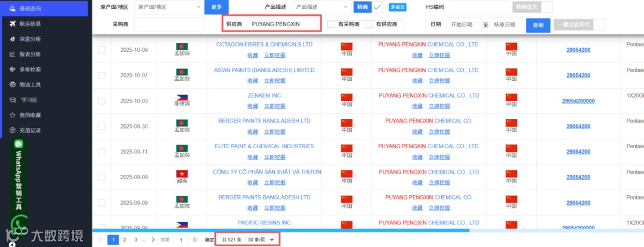Click the Philippines flag in the 2025-10-03 row

[182, 98]
